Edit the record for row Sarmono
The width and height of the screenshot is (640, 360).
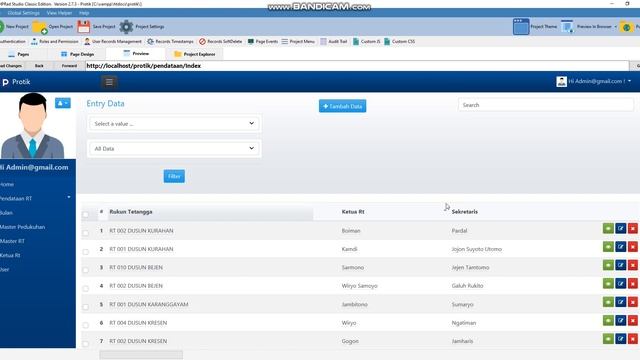click(620, 265)
